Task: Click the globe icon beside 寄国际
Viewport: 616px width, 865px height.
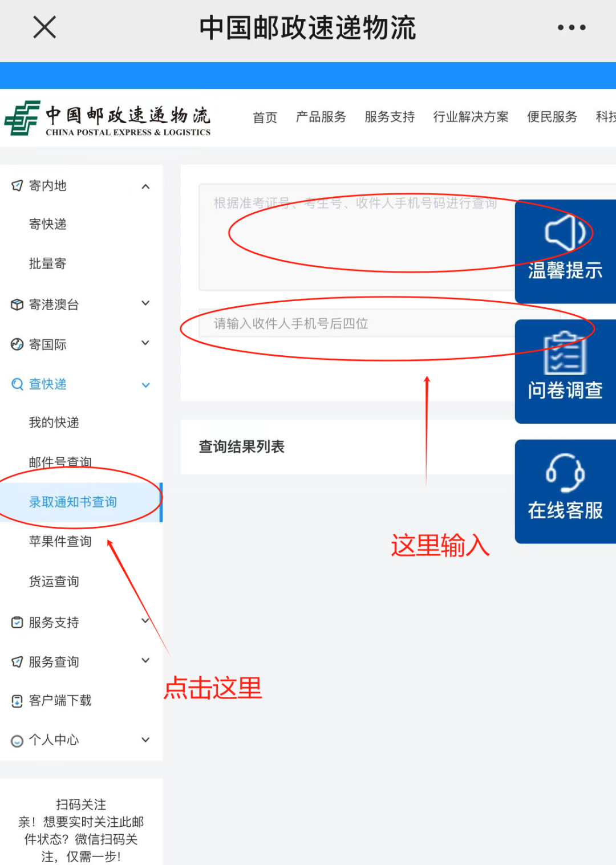Action: pyautogui.click(x=16, y=343)
